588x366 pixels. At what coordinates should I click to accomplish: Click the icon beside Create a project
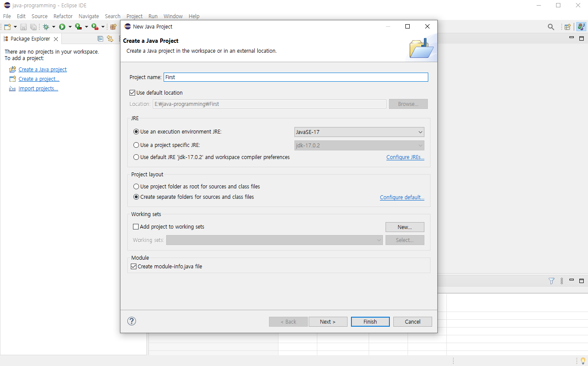(x=13, y=79)
